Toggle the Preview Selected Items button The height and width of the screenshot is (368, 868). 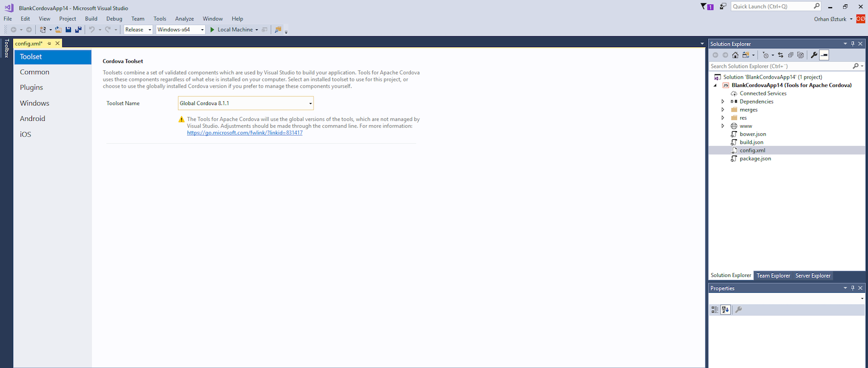pos(824,55)
